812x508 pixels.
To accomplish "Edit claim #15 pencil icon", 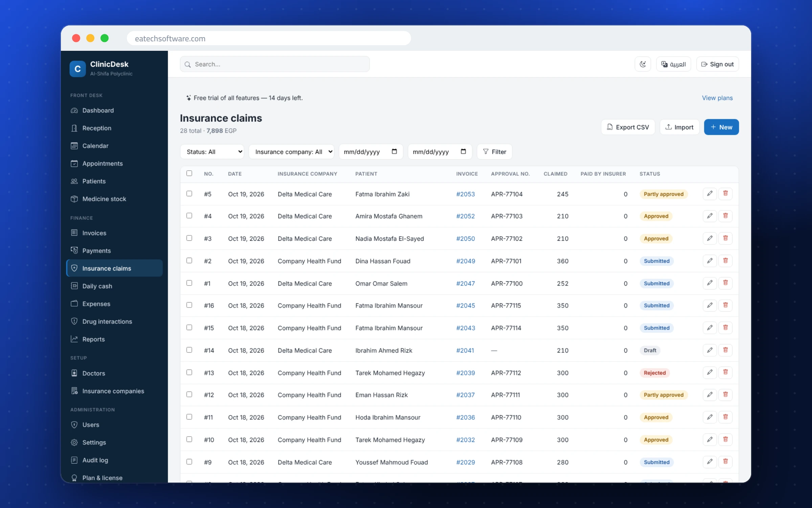I will pos(709,327).
